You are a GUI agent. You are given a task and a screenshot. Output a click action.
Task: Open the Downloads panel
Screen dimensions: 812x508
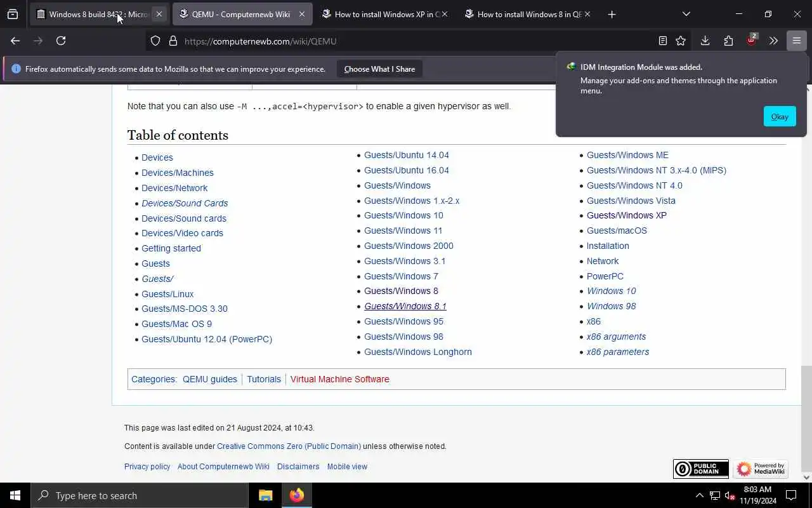coord(705,41)
